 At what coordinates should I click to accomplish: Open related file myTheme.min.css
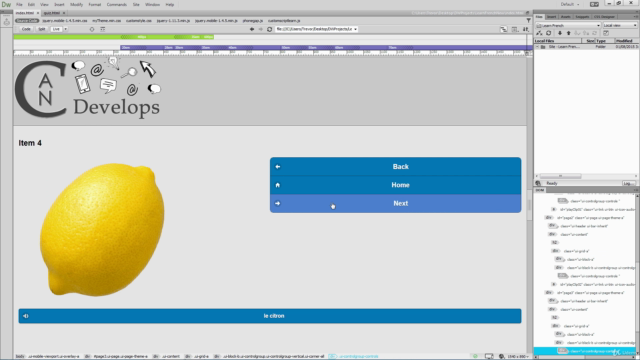[107, 21]
